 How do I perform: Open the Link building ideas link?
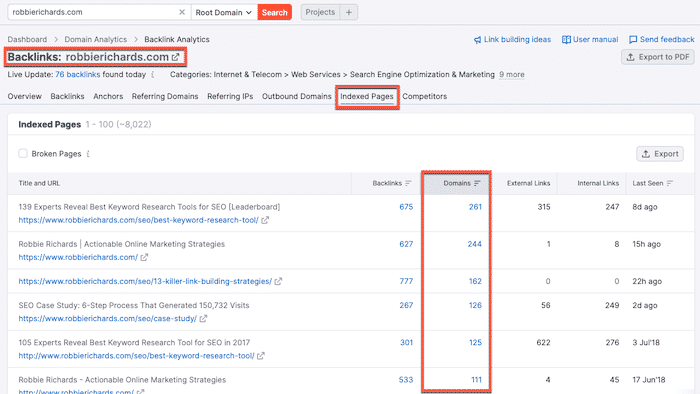512,39
